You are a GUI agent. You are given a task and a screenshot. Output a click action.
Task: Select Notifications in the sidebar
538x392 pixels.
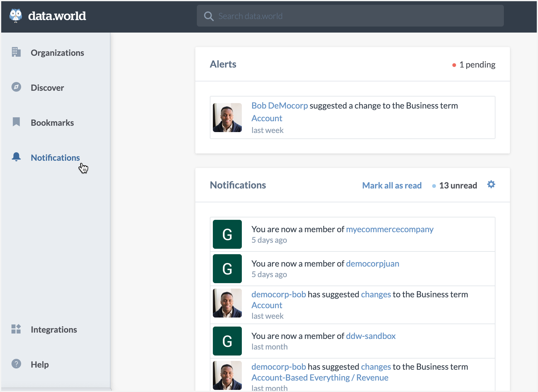(x=56, y=158)
